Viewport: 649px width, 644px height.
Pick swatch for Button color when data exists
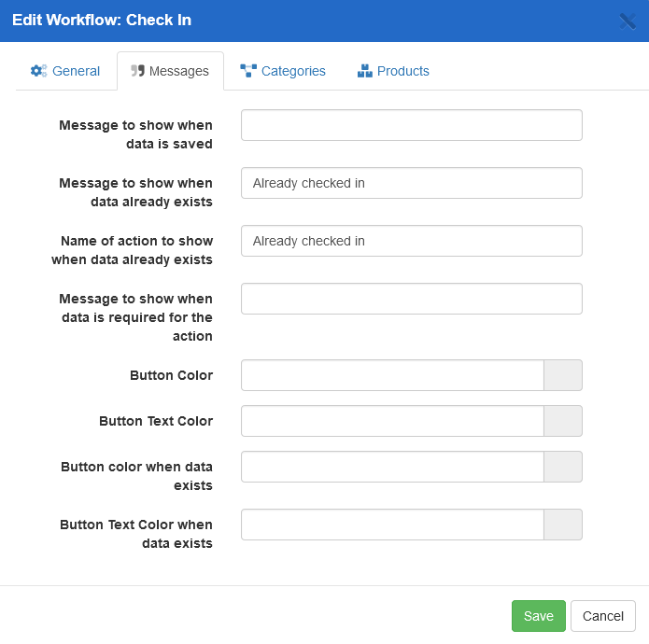(x=563, y=467)
